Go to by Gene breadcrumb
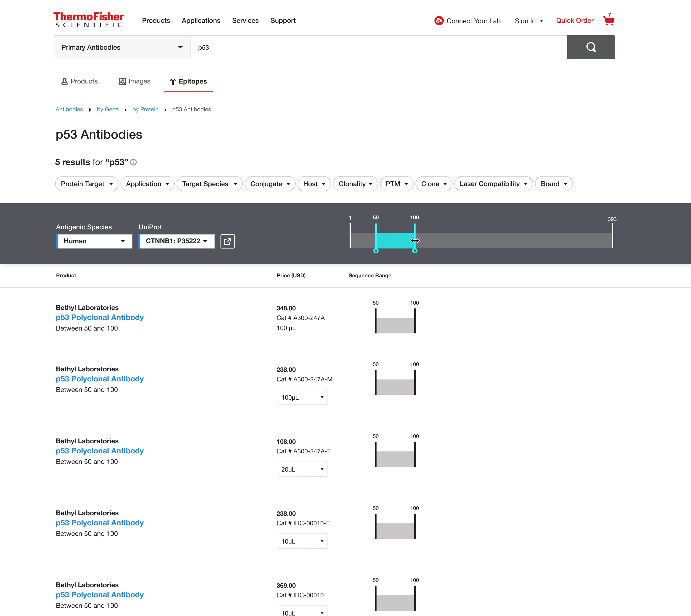This screenshot has width=691, height=616. (x=108, y=110)
